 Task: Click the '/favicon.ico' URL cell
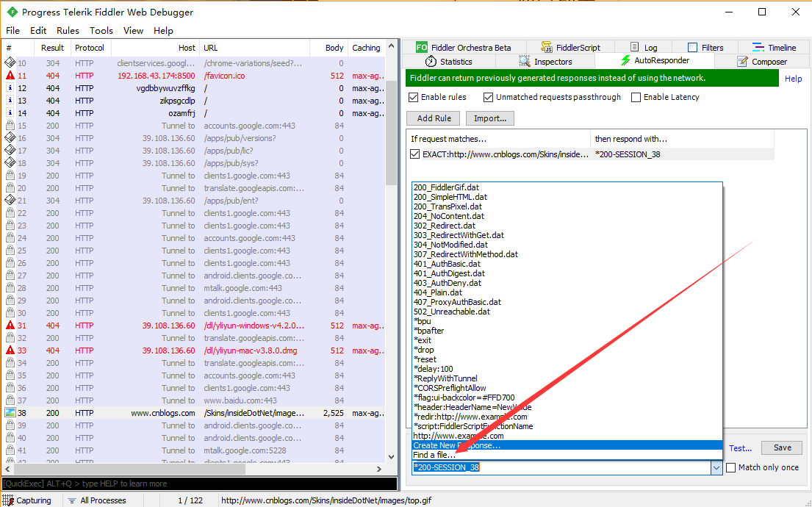224,76
